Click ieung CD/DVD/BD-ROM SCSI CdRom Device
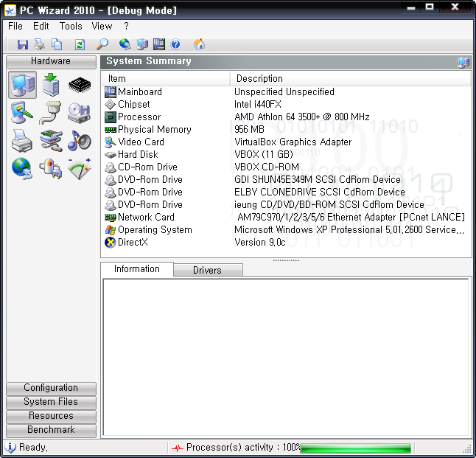 pos(329,205)
